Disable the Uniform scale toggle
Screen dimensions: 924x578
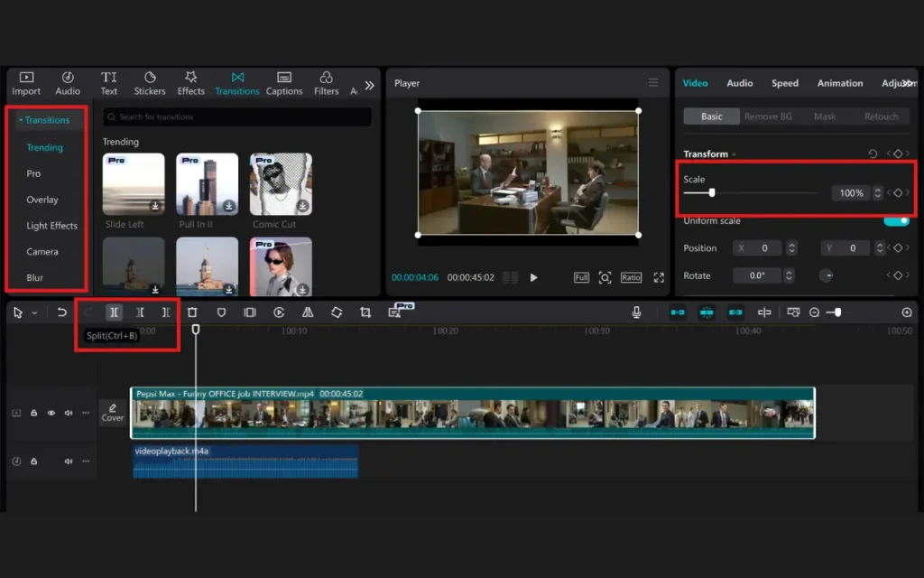tap(897, 219)
